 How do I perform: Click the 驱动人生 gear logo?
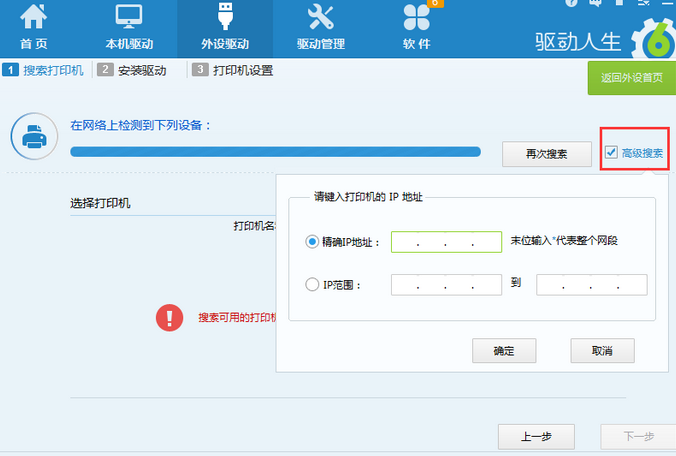coord(656,40)
